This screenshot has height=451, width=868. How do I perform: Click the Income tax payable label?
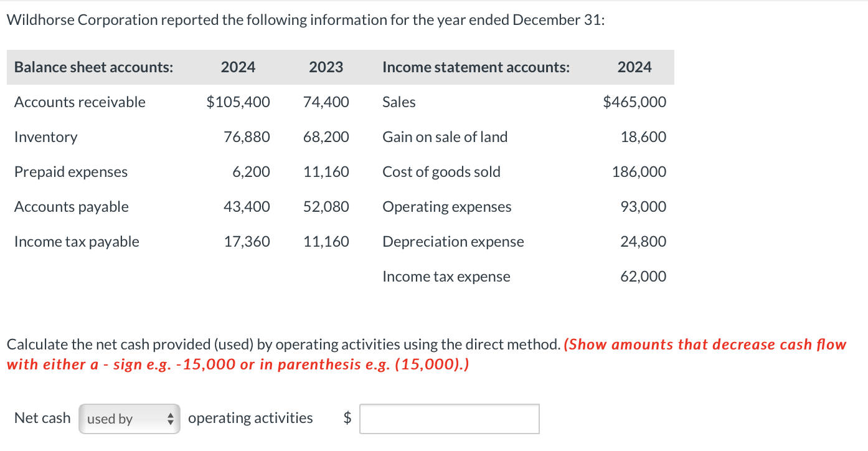[x=77, y=242]
